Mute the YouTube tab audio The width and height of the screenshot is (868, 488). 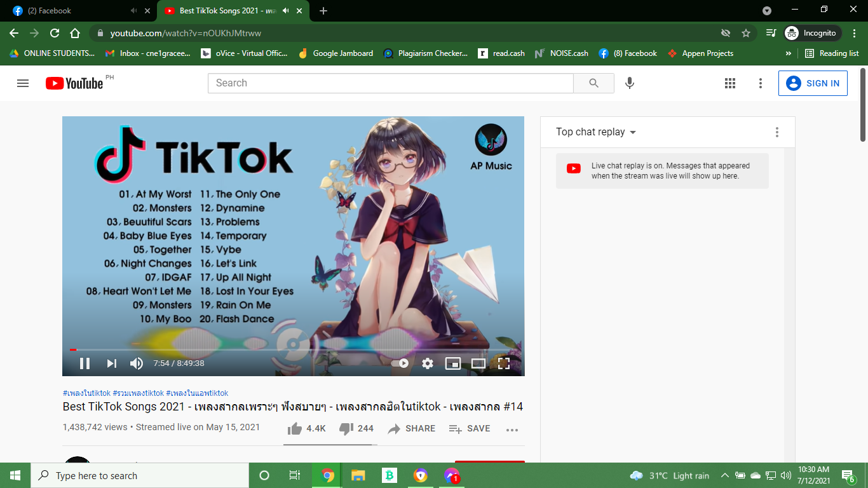click(286, 11)
